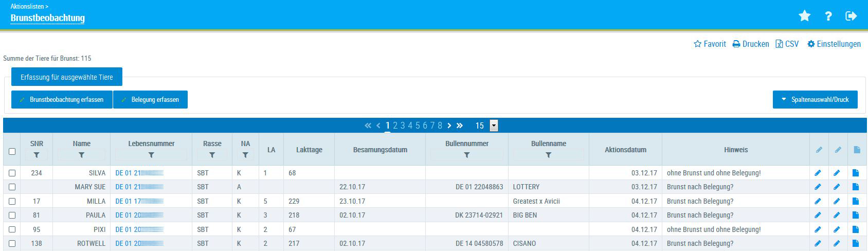Click second pencil icon in MILLA row
Screen dimensions: 868x251
point(837,202)
